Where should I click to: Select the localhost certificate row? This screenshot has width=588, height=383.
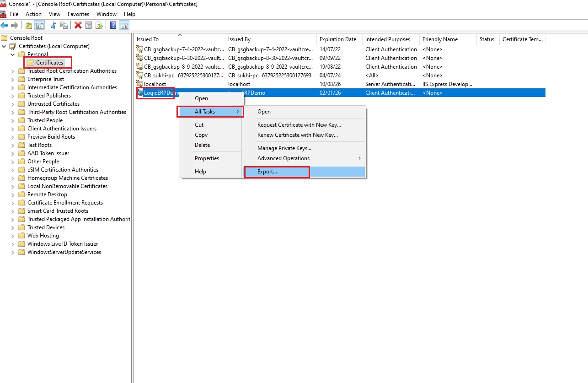tap(155, 84)
